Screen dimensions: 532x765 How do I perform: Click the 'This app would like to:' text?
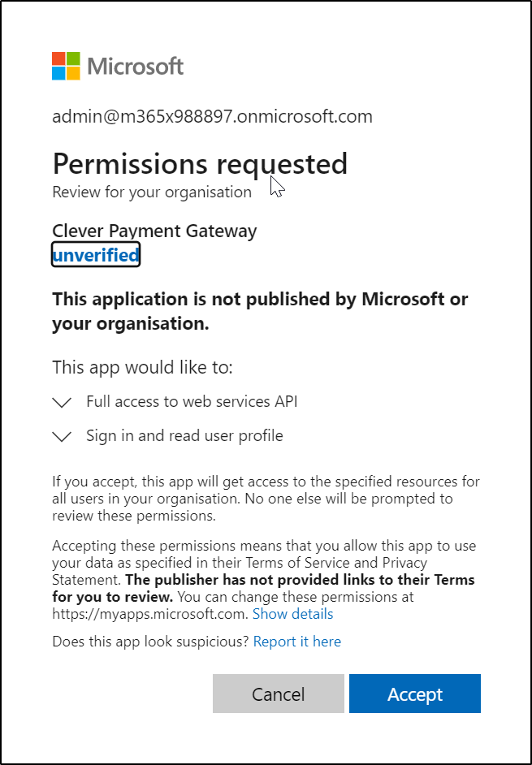tap(142, 367)
